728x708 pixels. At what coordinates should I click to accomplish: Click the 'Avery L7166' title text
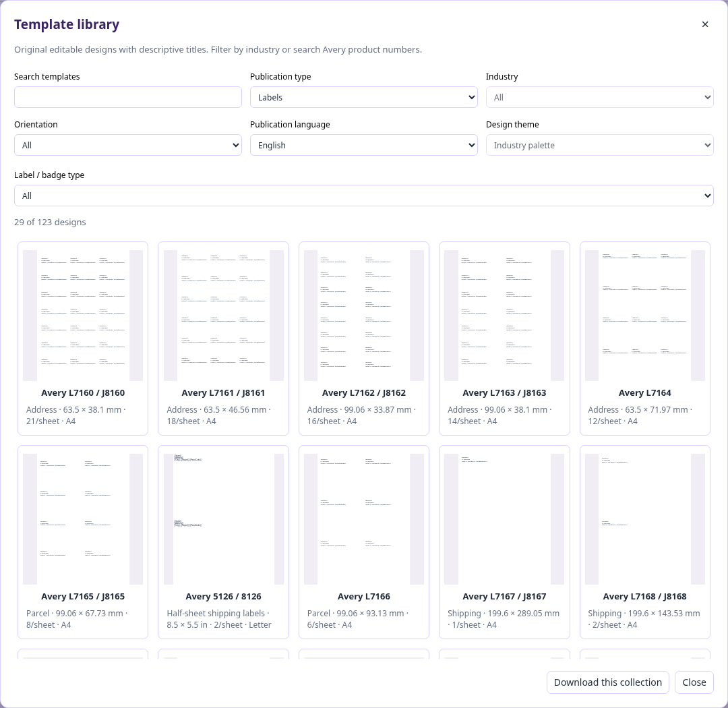coord(363,596)
